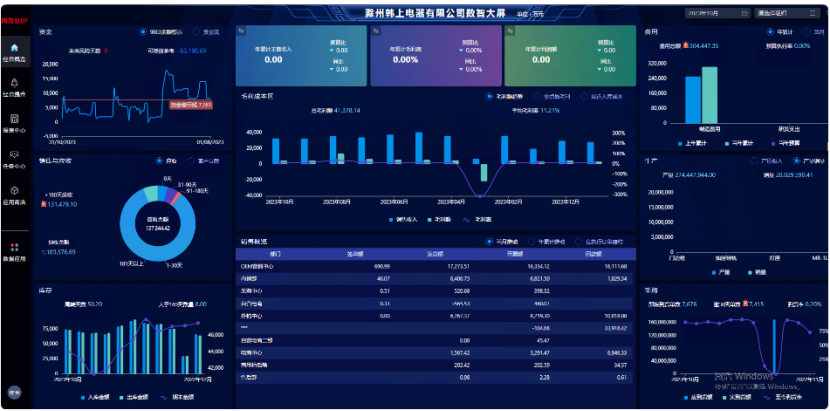Click the round avatar at the sidebar bottom
This screenshot has height=411, width=830.
coord(14,391)
